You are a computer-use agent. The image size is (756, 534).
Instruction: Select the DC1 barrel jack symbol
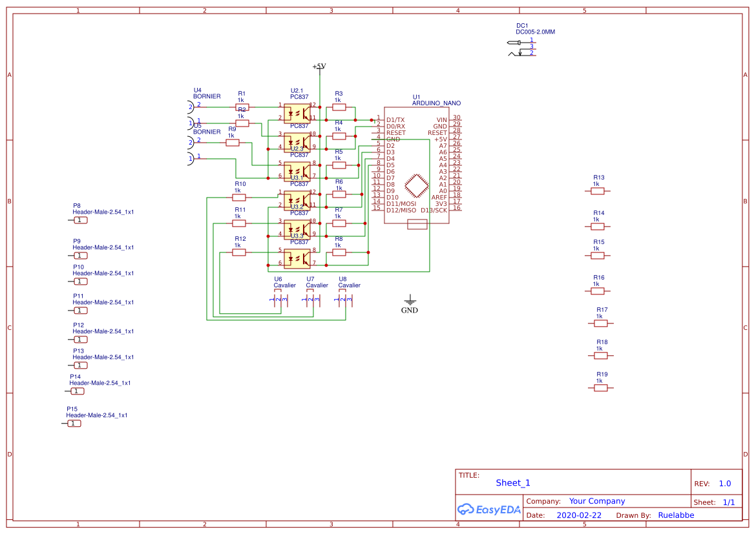(x=521, y=48)
